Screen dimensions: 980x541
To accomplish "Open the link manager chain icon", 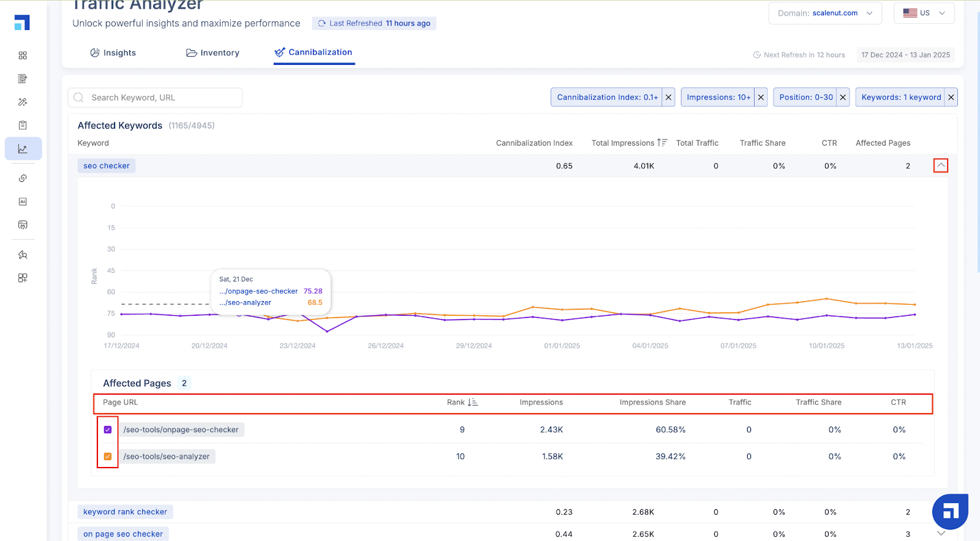I will (x=23, y=178).
